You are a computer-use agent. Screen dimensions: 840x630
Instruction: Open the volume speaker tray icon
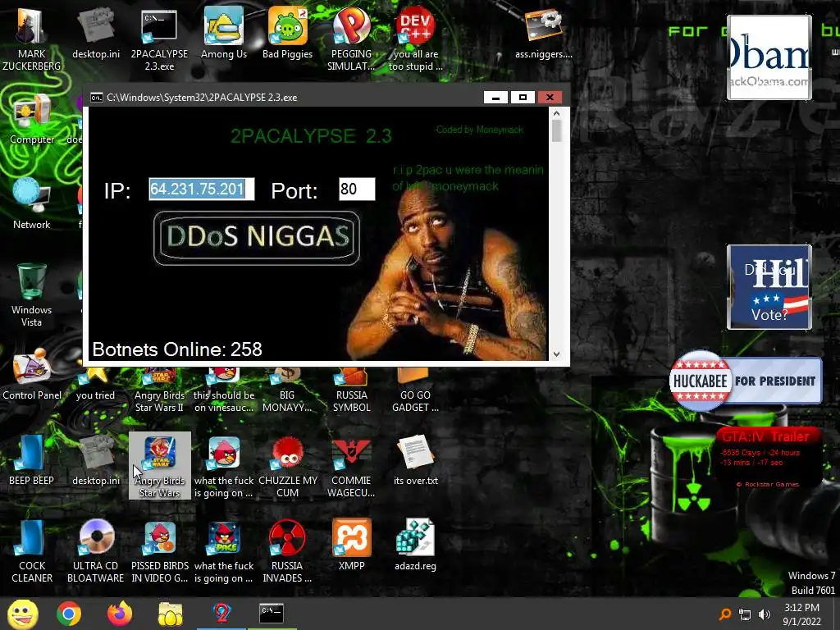765,614
